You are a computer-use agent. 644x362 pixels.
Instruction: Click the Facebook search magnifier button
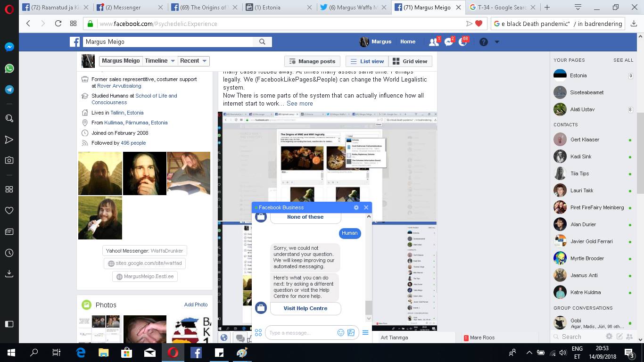tap(262, 42)
